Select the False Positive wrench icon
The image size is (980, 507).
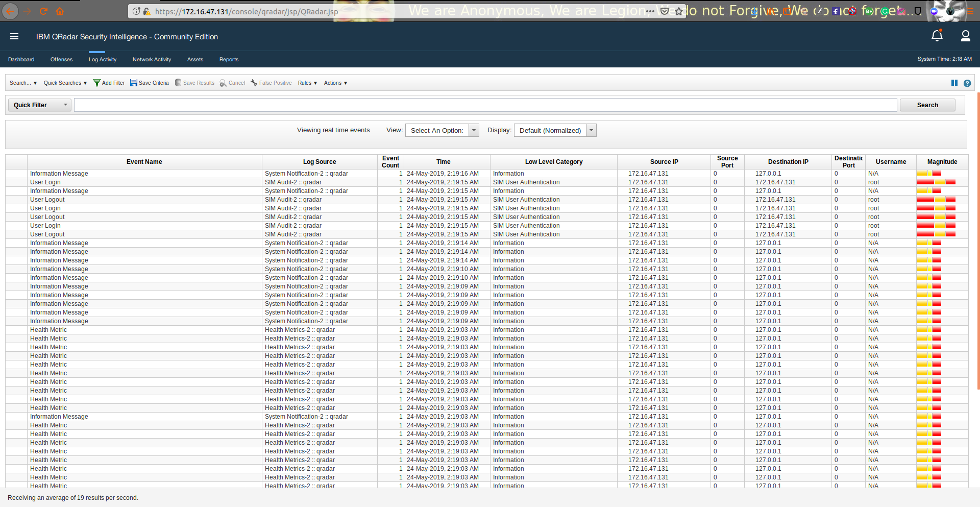254,82
